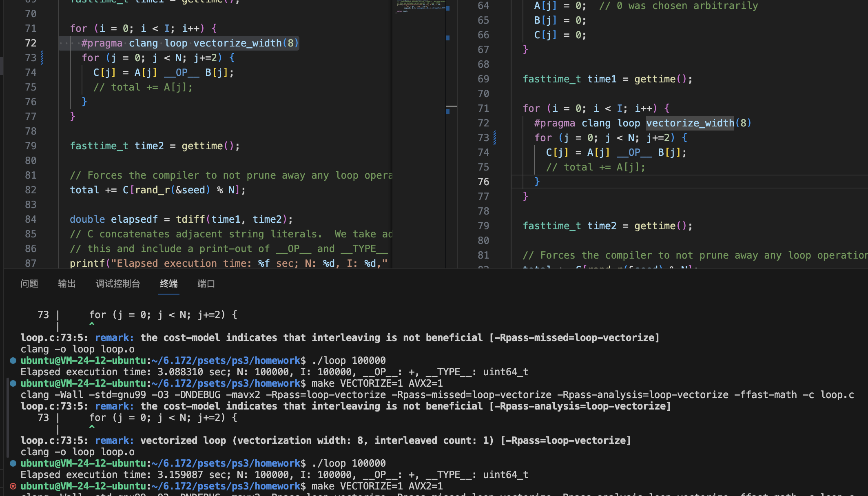Click the vectorize_width text highlighted in the right editor
Image resolution: width=868 pixels, height=496 pixels.
[x=690, y=123]
